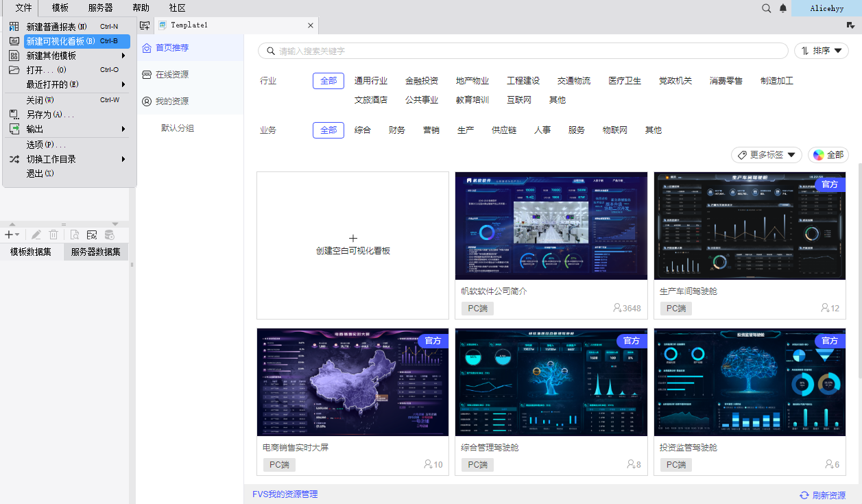Screen dimensions: 862x504
Task: Select industry filter 互联网
Action: click(519, 100)
